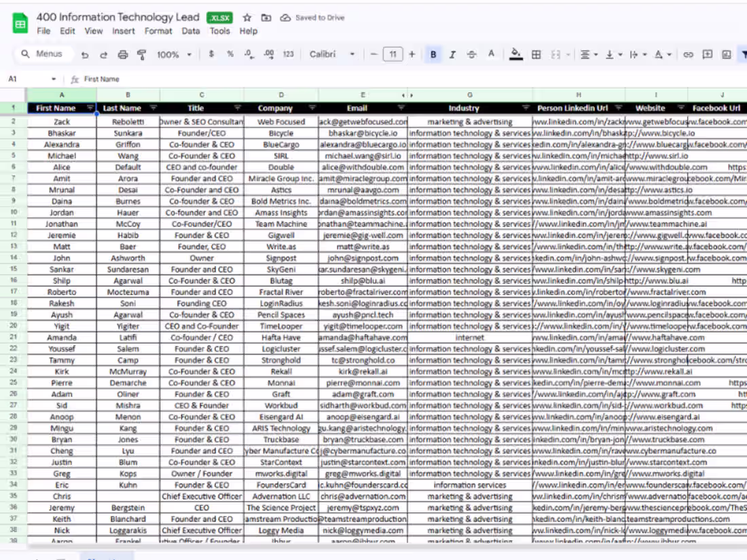747x560 pixels.
Task: Click the Menus search box
Action: [44, 54]
